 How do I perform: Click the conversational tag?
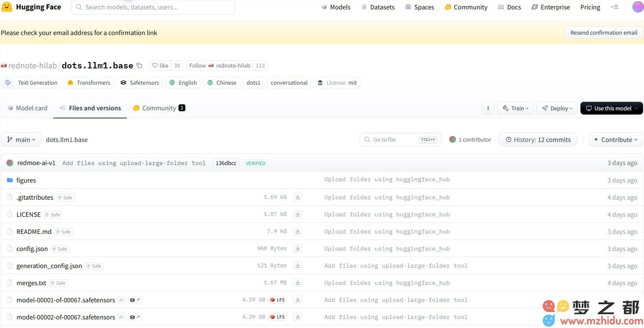(289, 83)
